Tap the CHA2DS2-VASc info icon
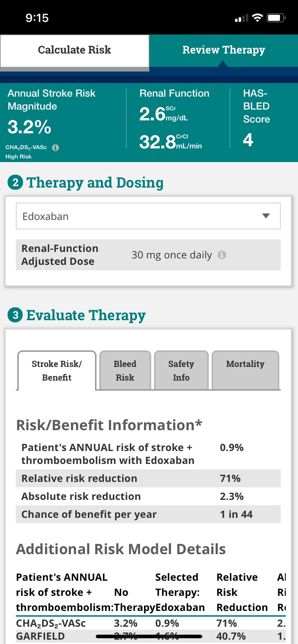 click(55, 148)
